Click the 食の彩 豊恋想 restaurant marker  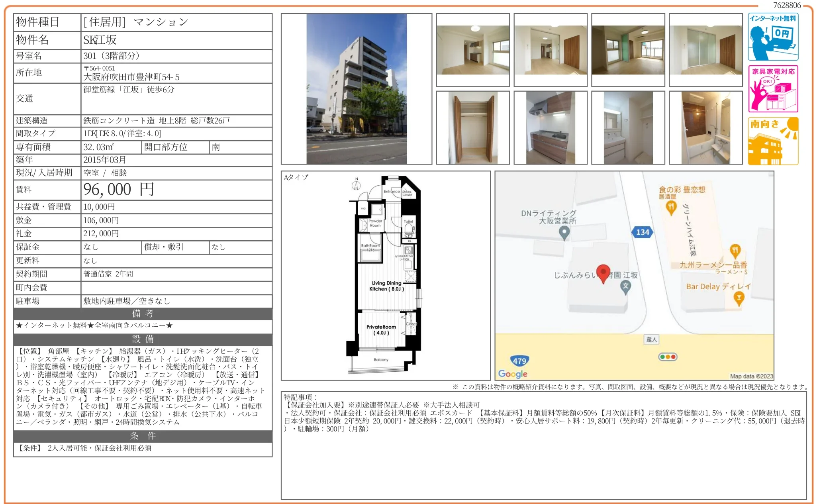(x=671, y=207)
